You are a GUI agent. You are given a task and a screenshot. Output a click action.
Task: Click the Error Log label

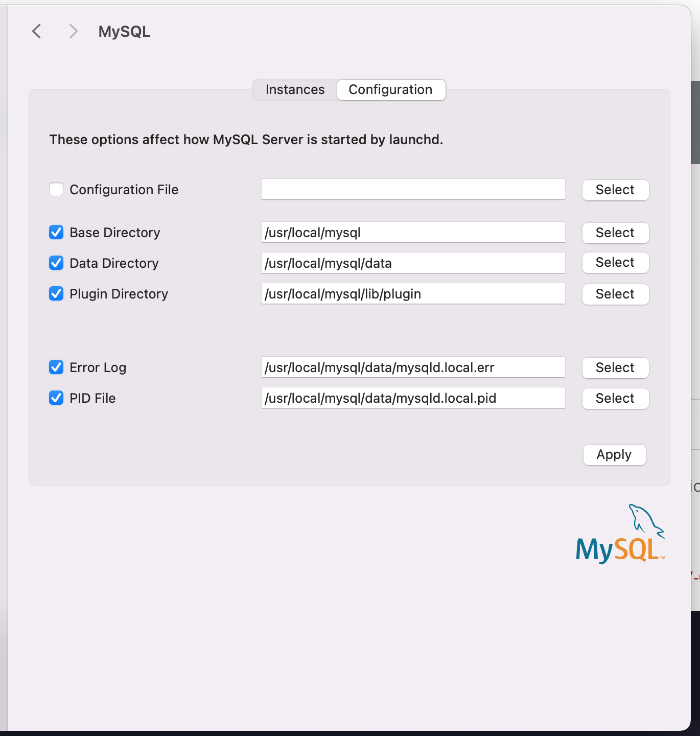[98, 367]
